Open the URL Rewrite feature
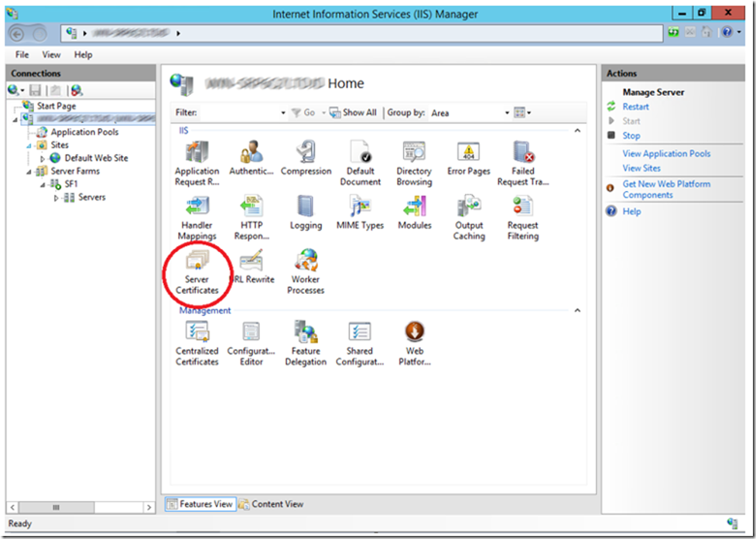The image size is (756, 539). tap(251, 266)
